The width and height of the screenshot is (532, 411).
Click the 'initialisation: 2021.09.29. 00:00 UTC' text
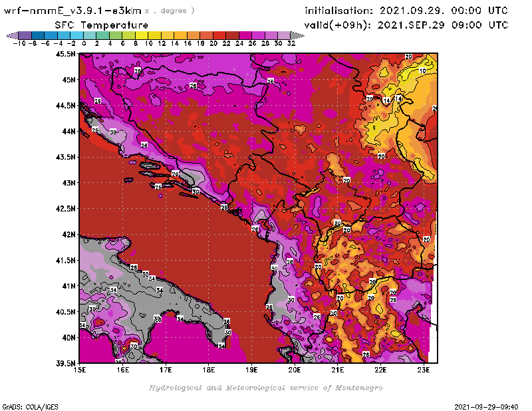[406, 11]
